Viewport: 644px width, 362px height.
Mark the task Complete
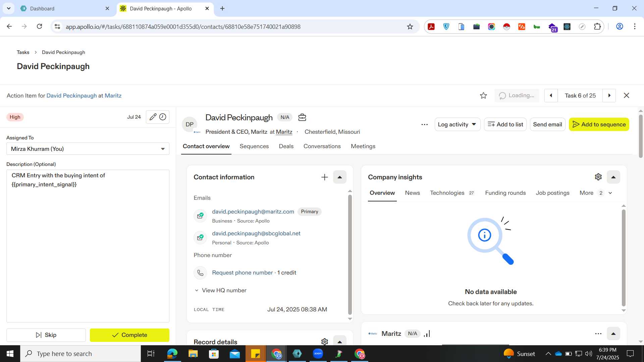click(x=129, y=335)
